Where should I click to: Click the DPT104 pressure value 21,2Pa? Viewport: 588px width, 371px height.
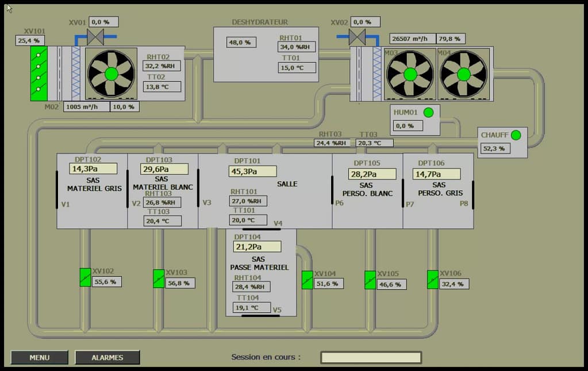click(x=257, y=247)
